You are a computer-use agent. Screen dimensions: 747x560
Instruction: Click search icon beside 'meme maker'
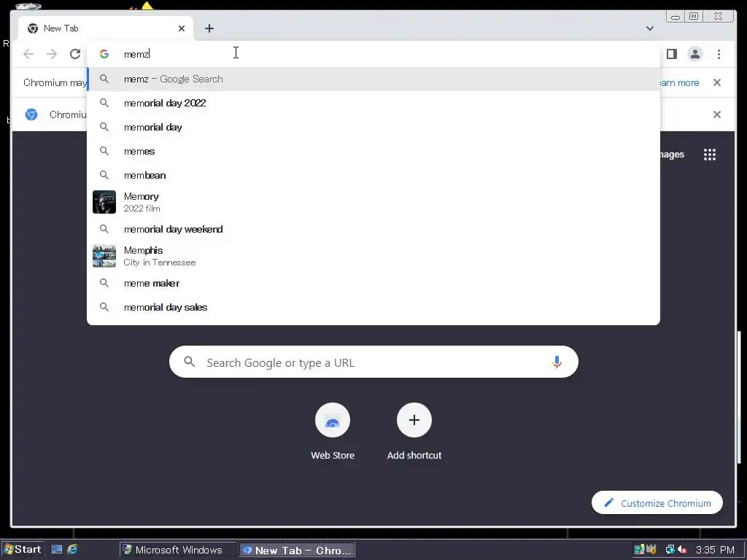[104, 283]
